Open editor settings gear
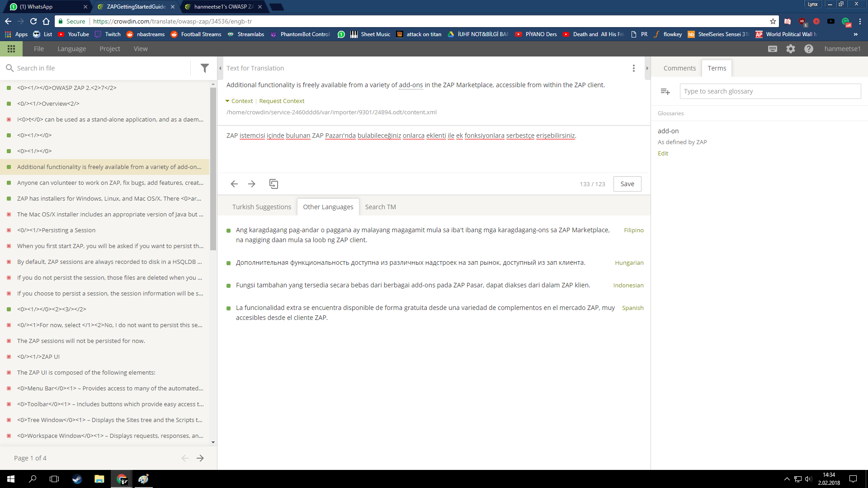Viewport: 868px width, 488px height. coord(791,49)
